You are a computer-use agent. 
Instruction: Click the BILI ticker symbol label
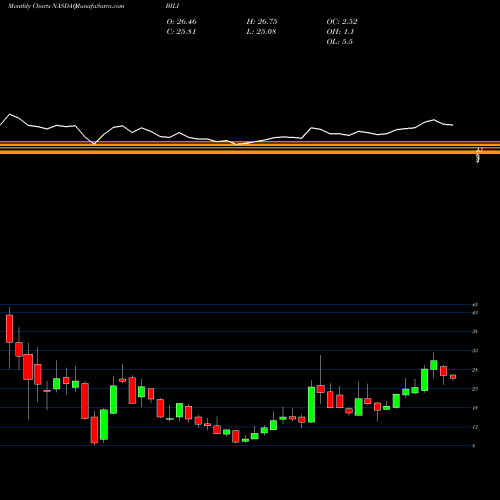pos(172,6)
